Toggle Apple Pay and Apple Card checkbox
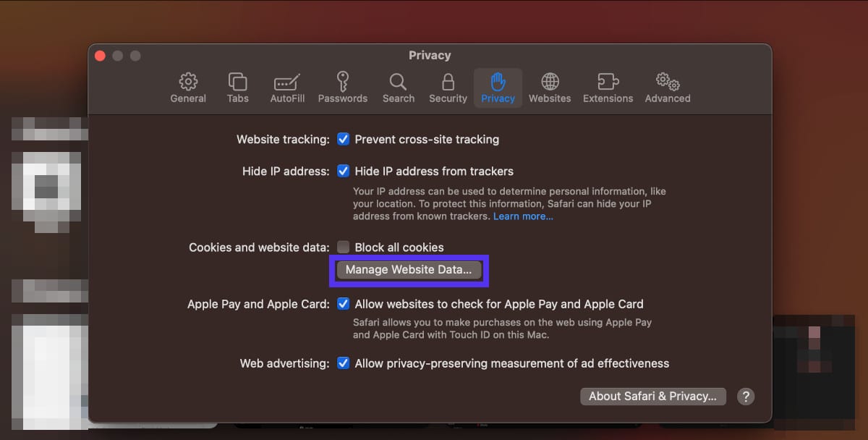Image resolution: width=868 pixels, height=440 pixels. 344,304
